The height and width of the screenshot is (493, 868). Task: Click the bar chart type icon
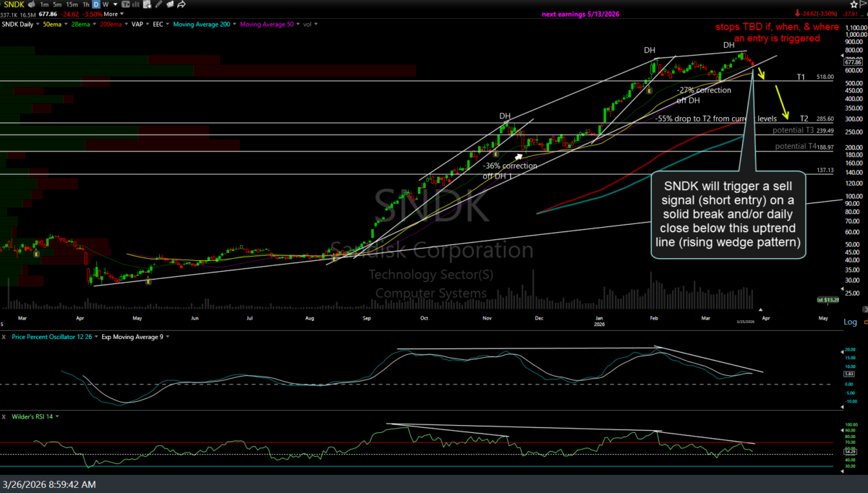tap(135, 4)
